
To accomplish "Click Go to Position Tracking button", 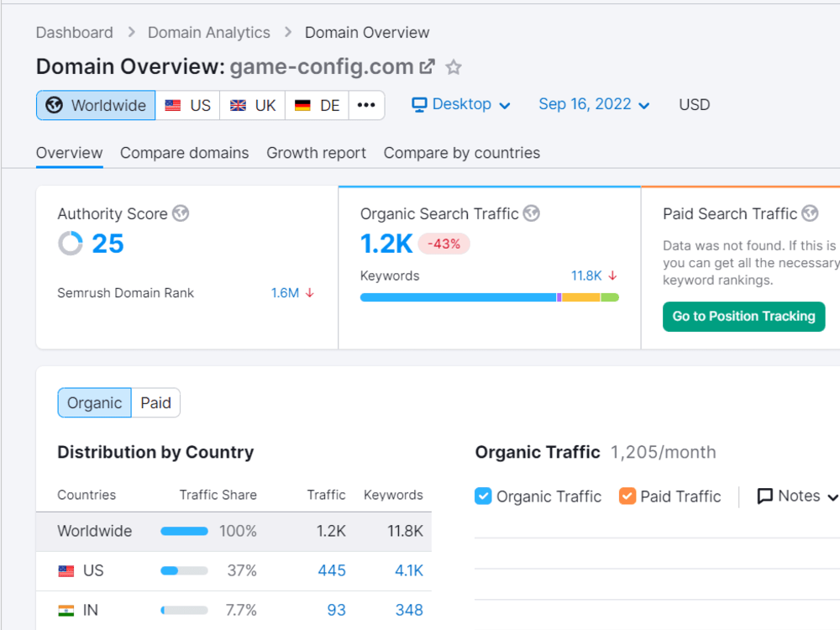I will click(x=743, y=317).
